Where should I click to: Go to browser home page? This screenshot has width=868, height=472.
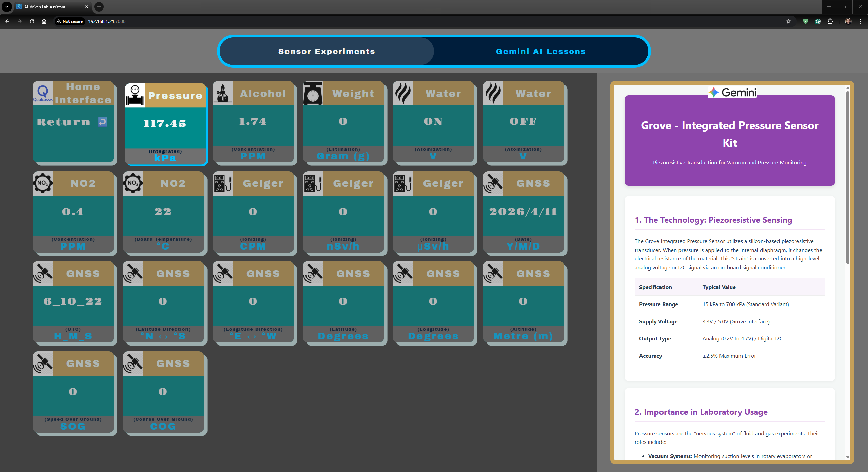pos(44,21)
